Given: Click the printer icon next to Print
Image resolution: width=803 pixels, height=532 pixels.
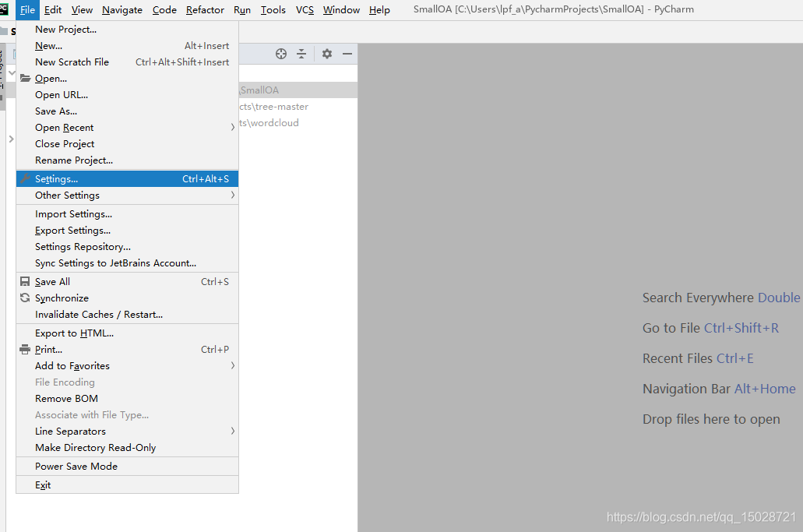Looking at the screenshot, I should [25, 349].
